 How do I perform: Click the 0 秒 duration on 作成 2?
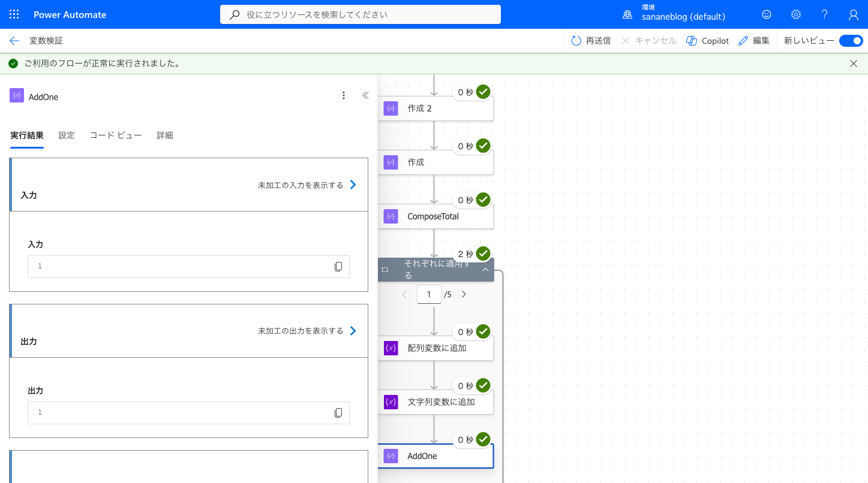(x=465, y=92)
